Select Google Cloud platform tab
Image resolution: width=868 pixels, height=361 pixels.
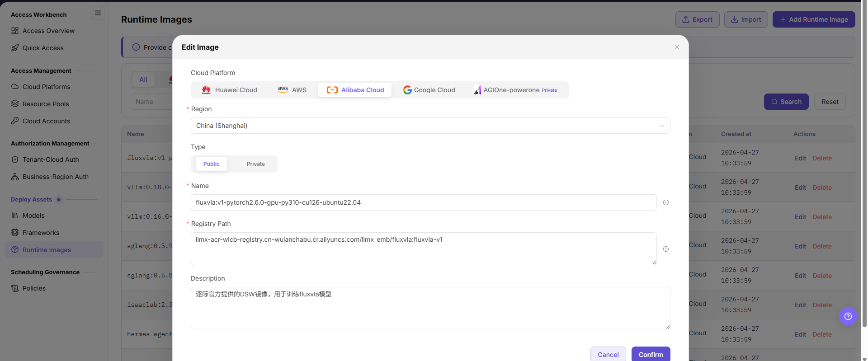[429, 90]
